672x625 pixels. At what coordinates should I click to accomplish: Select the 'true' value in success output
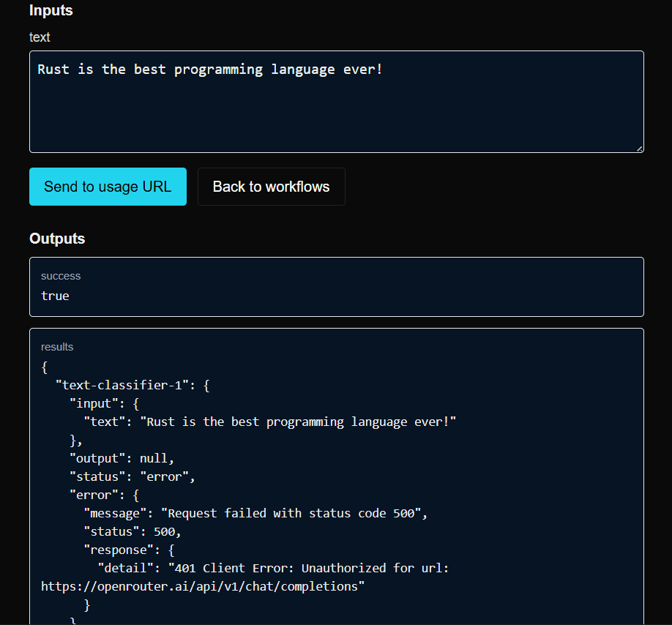[x=55, y=296]
